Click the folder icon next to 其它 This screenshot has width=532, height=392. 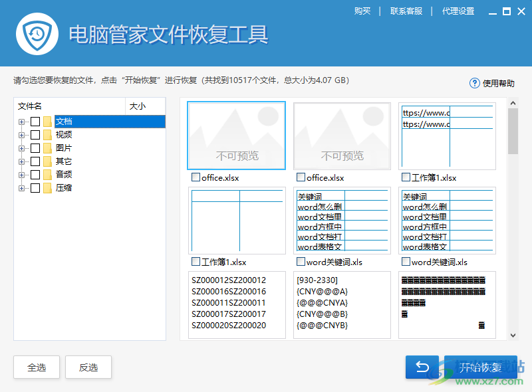48,161
